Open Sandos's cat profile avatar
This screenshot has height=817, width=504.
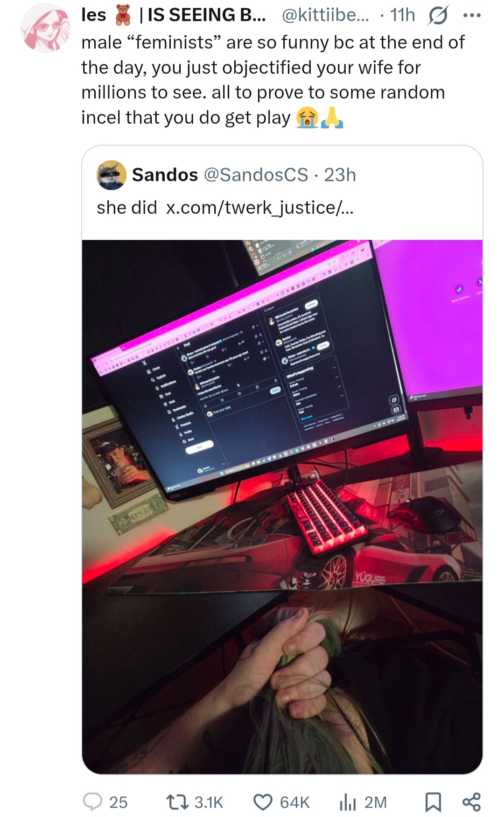111,175
